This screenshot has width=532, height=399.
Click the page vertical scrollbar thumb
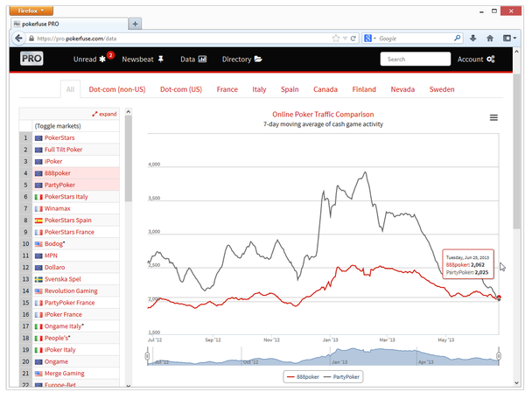click(x=516, y=151)
